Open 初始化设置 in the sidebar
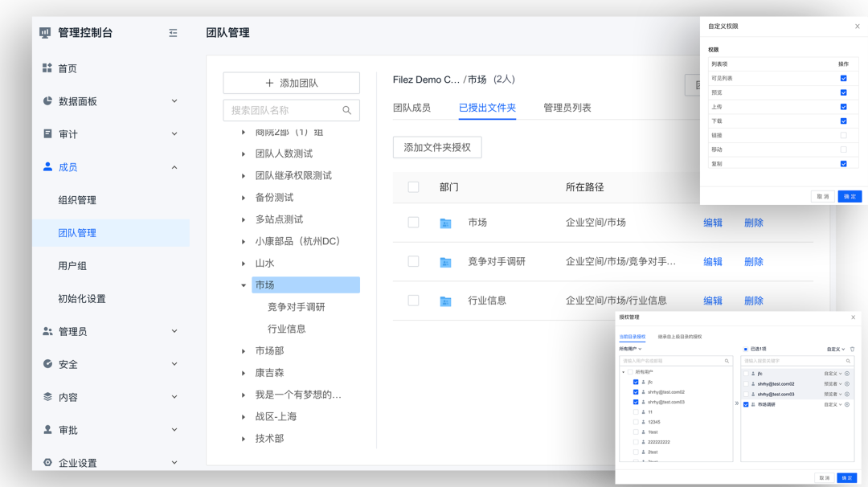The height and width of the screenshot is (487, 868). point(82,298)
